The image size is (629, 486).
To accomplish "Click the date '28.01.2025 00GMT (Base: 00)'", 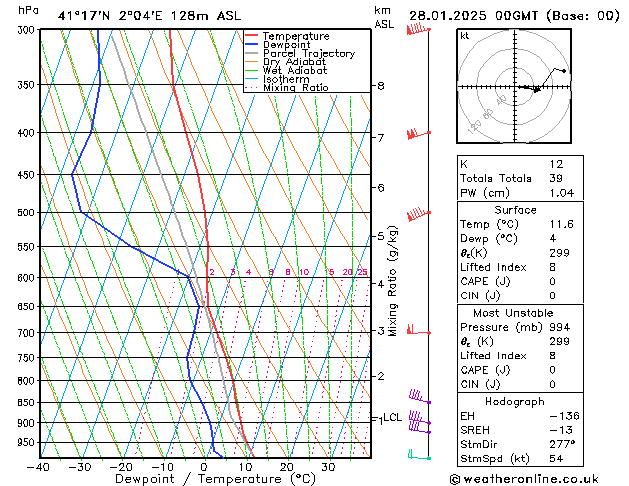I will pyautogui.click(x=514, y=16).
